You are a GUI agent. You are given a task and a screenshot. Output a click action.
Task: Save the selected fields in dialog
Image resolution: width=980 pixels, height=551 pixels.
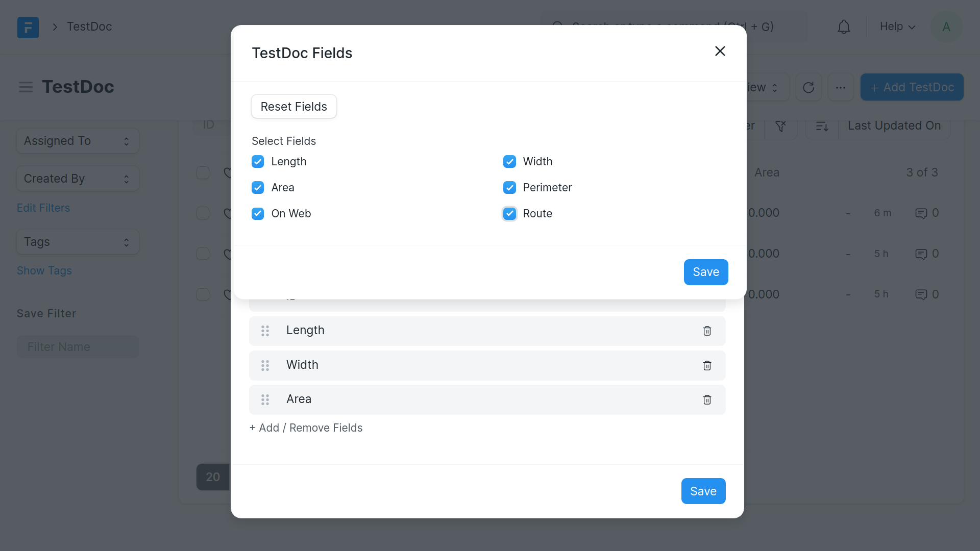705,272
